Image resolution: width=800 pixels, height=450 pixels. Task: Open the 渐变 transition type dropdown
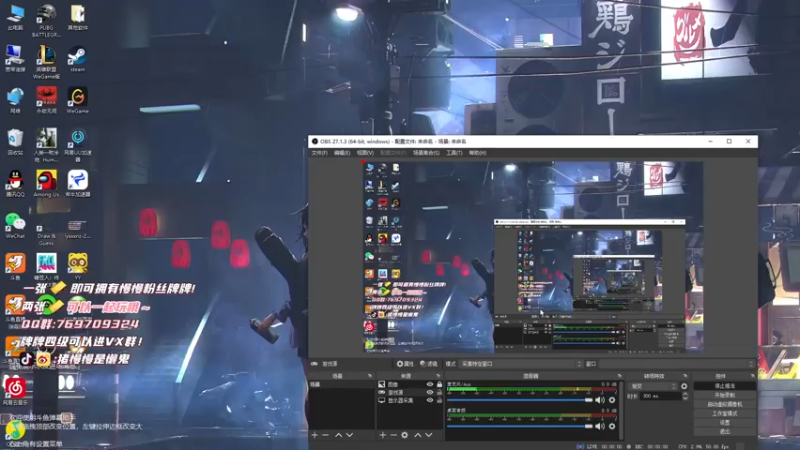tap(653, 386)
